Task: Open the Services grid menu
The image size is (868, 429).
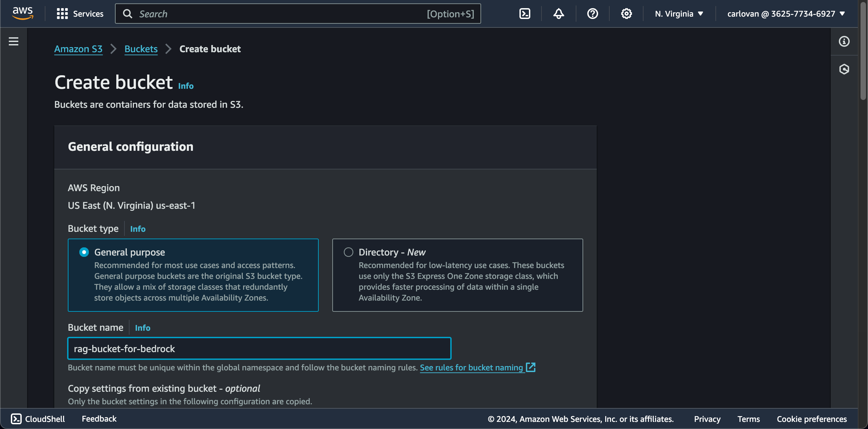Action: point(62,14)
